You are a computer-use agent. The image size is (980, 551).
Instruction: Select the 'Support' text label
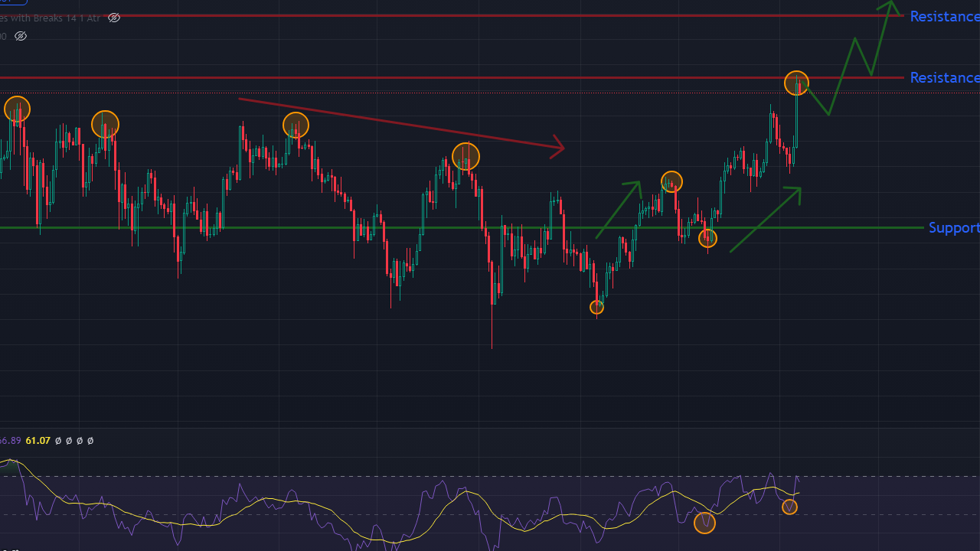tap(953, 227)
